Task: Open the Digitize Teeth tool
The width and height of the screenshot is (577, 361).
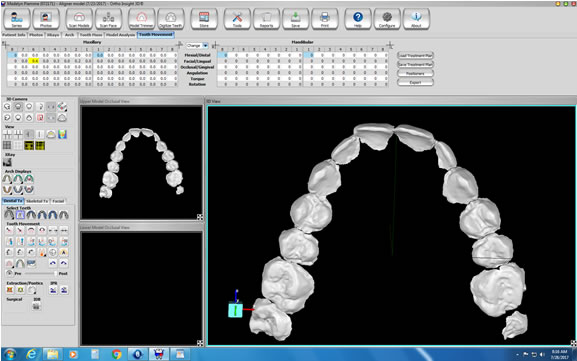Action: [171, 19]
